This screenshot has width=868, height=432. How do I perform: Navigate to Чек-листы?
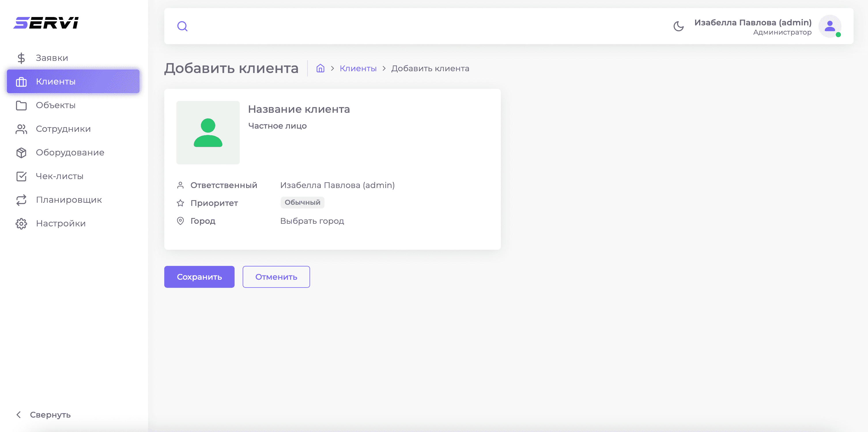(x=59, y=176)
